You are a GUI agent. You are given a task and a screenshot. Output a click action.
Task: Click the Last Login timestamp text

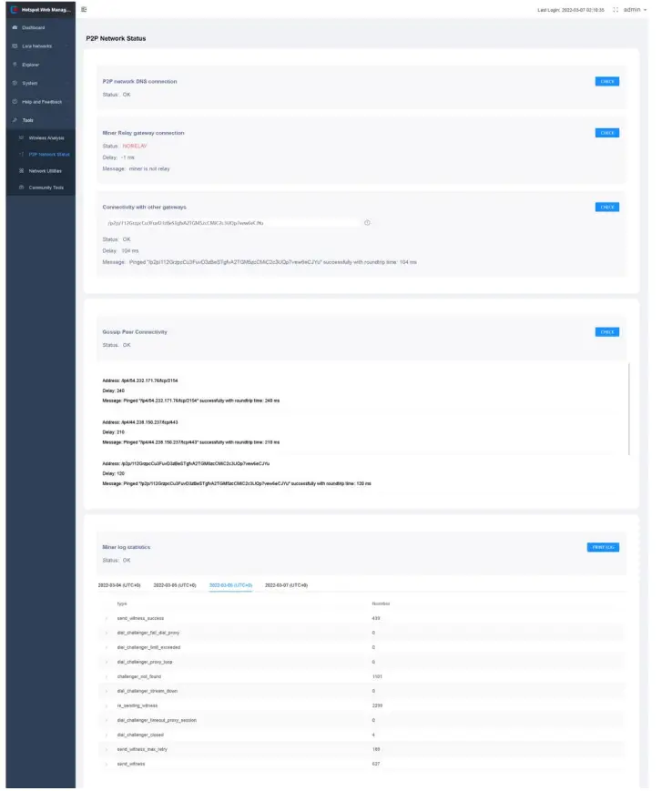571,10
